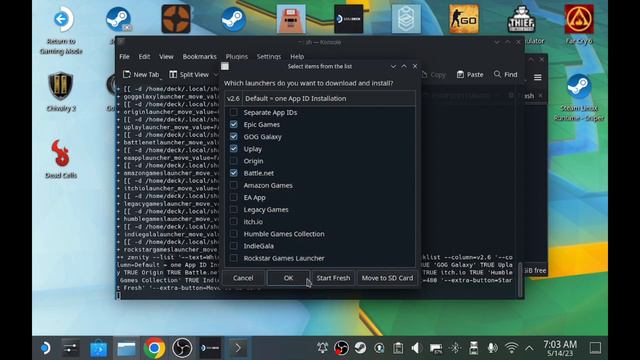Click OK to confirm launcher selection
Screen dimensions: 640x360
point(288,278)
